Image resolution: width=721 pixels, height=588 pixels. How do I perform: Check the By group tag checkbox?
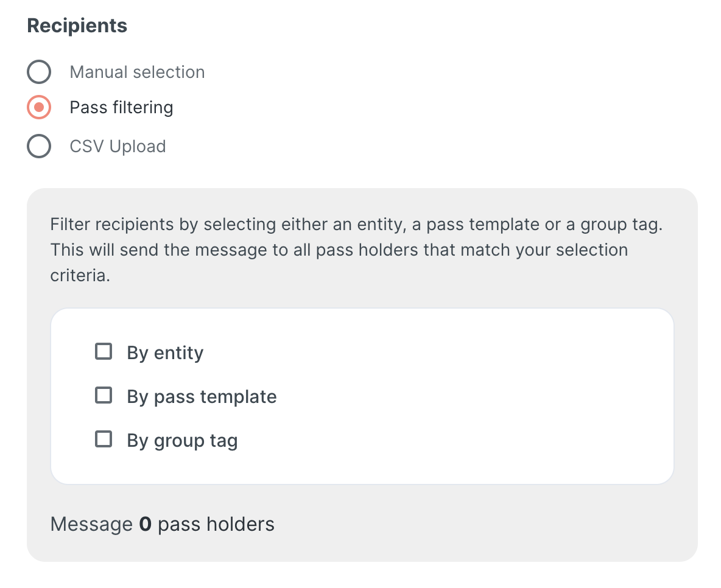[x=104, y=439]
